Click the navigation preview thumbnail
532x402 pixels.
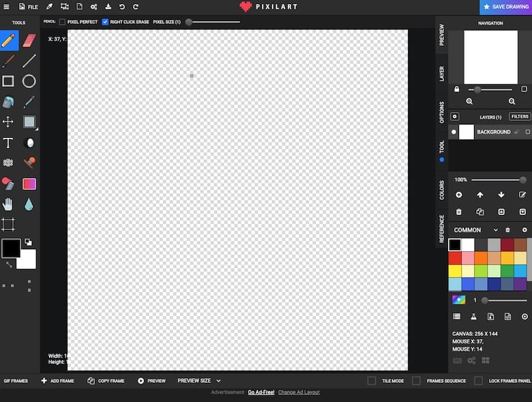click(490, 57)
